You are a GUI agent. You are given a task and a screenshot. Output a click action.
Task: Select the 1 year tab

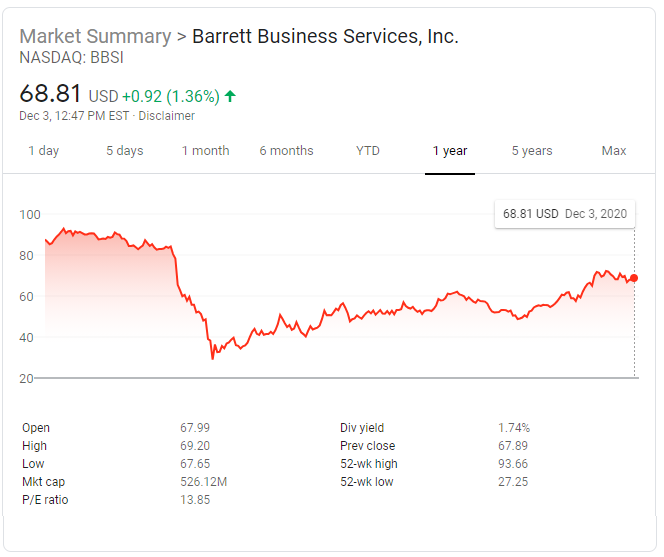click(x=450, y=151)
